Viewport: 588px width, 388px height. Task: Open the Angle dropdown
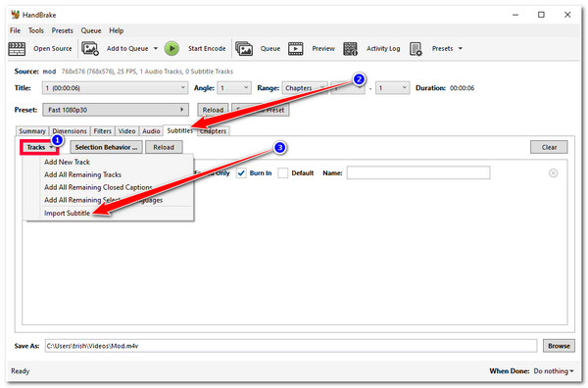click(x=234, y=88)
